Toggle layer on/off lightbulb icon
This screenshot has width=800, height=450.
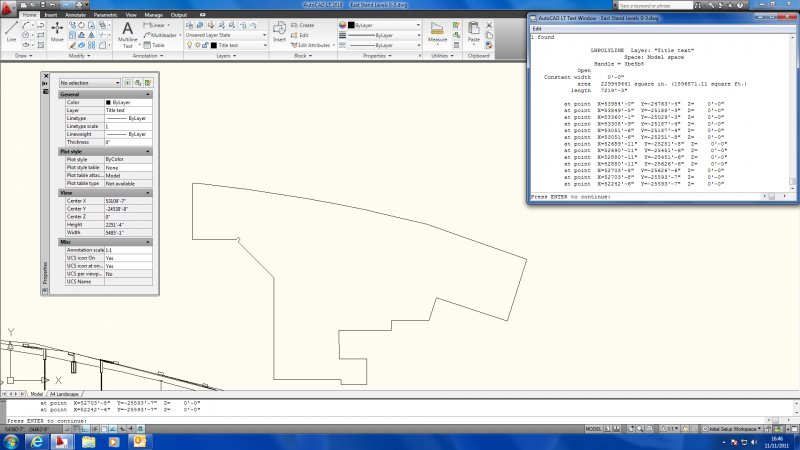click(190, 45)
